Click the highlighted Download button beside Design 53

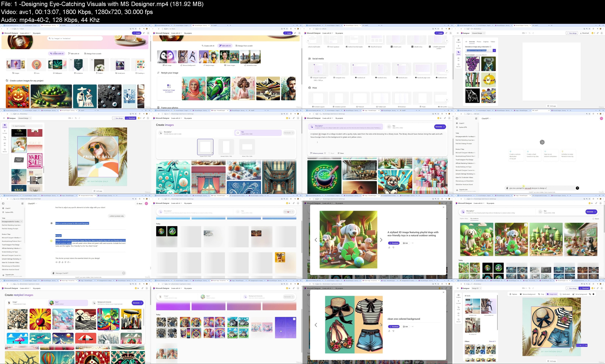(584, 288)
